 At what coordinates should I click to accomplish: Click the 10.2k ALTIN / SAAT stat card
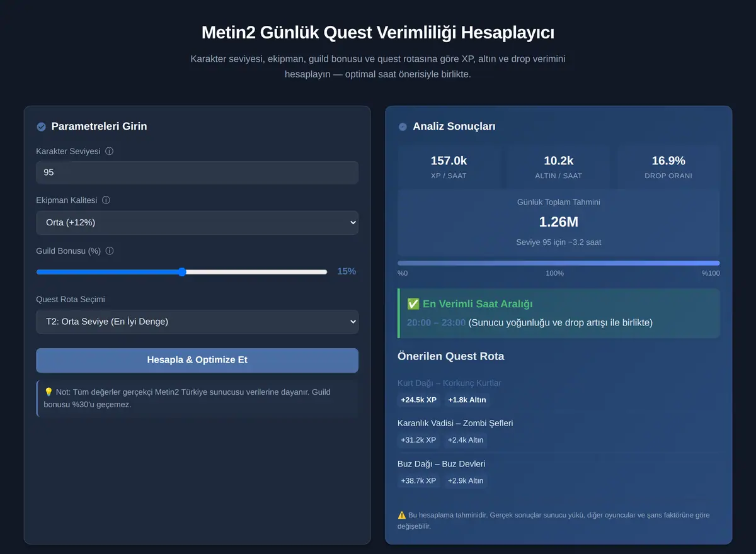pyautogui.click(x=559, y=167)
